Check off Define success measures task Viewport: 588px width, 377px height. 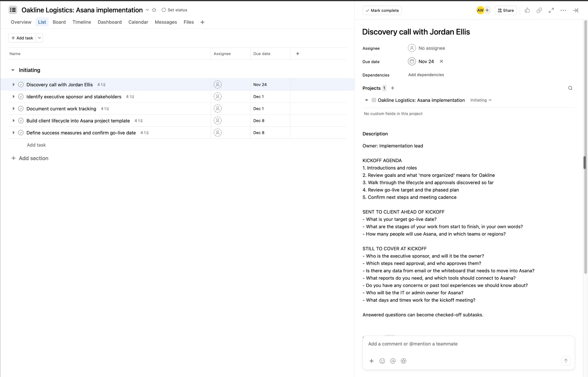click(21, 133)
